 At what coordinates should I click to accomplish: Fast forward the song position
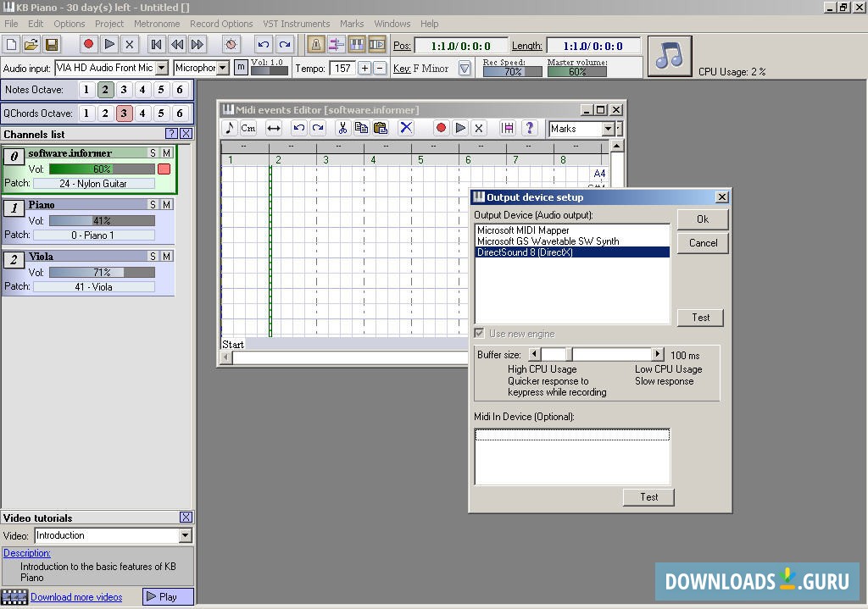(x=198, y=44)
